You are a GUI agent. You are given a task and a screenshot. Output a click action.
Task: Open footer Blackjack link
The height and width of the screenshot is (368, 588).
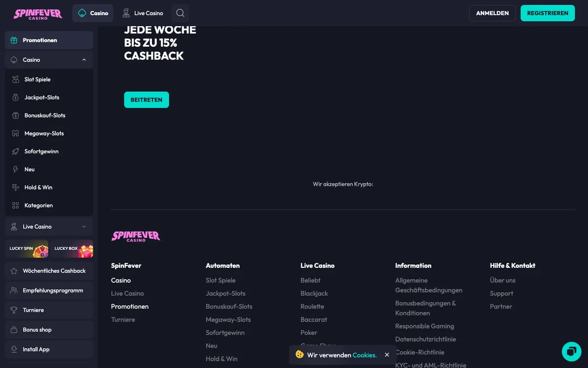314,293
